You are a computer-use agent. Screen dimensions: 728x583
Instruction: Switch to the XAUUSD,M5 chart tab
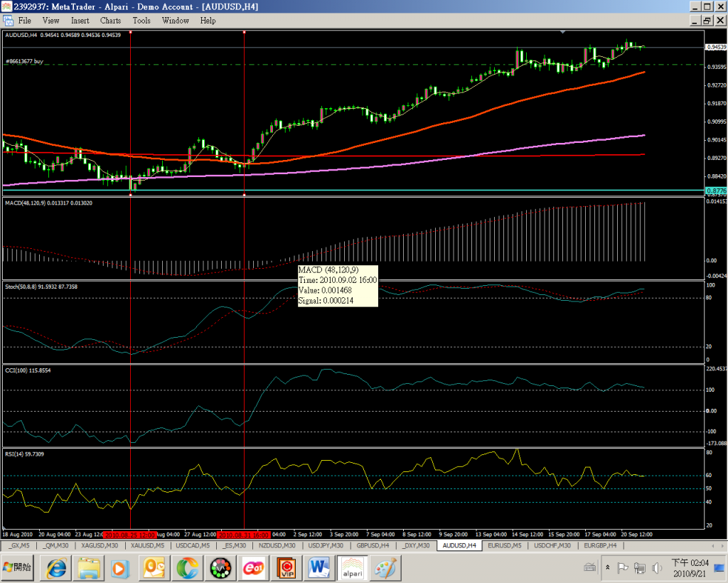[x=147, y=545]
